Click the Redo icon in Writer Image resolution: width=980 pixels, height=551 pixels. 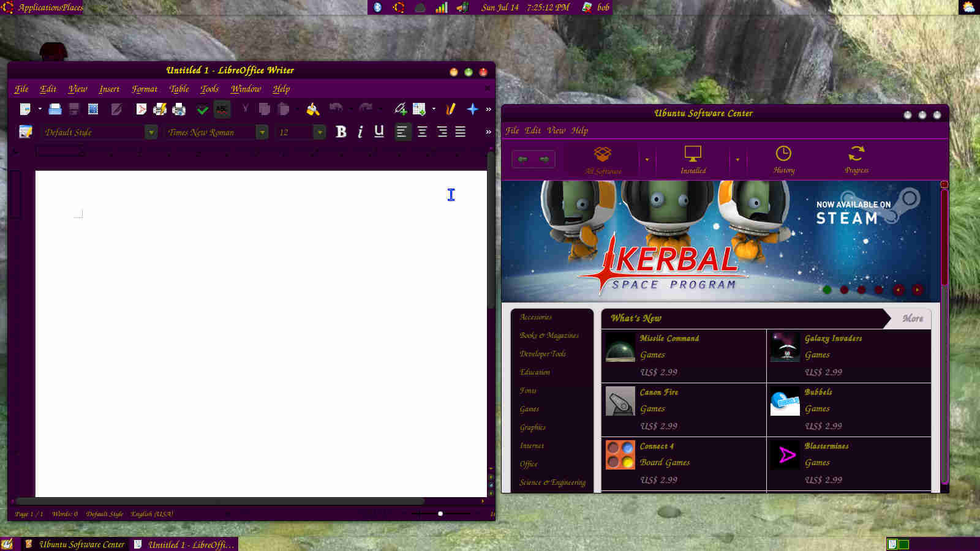(366, 108)
